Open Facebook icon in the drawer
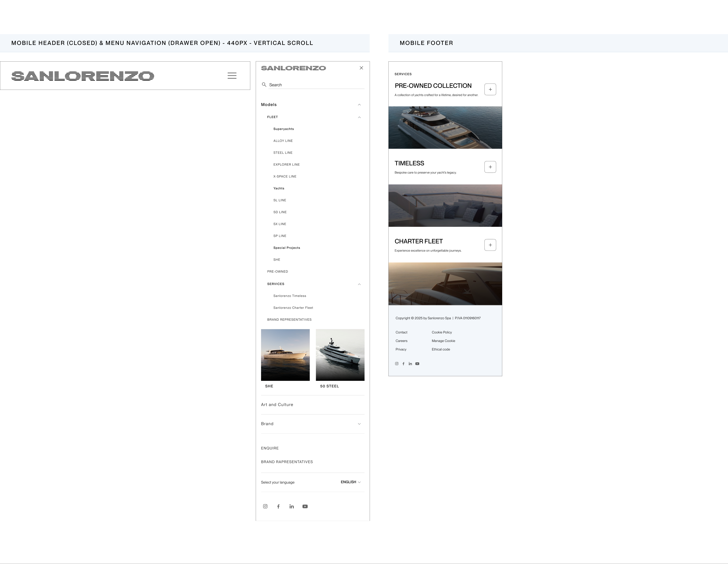The width and height of the screenshot is (728, 564). [278, 506]
